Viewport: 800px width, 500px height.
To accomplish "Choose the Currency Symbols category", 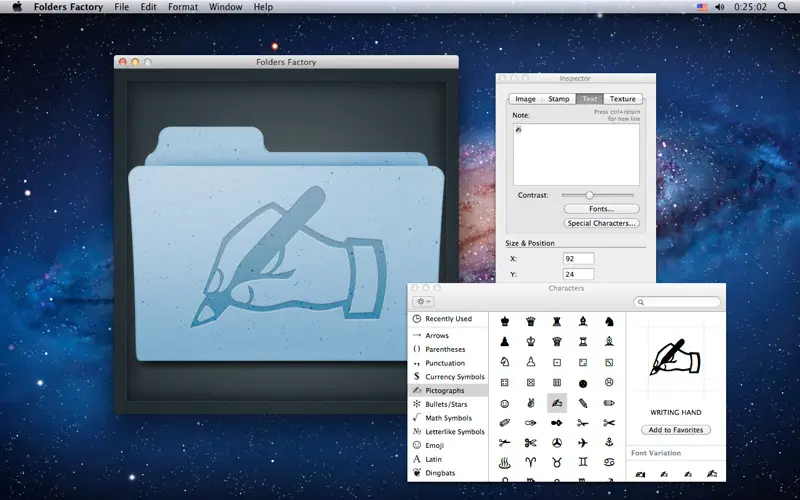I will point(448,377).
